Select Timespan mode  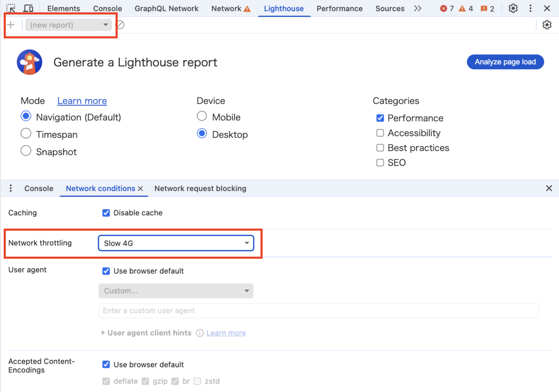click(26, 134)
